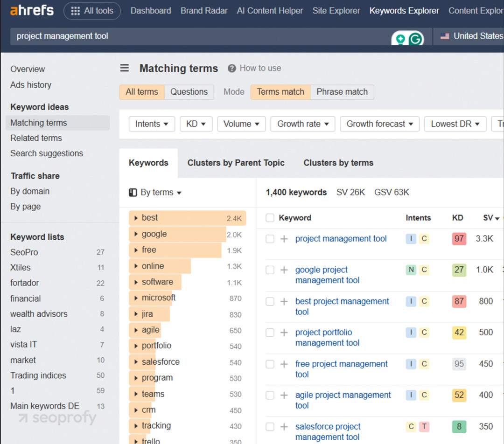Click the SV column sort arrow
The height and width of the screenshot is (444, 504).
pos(497,218)
